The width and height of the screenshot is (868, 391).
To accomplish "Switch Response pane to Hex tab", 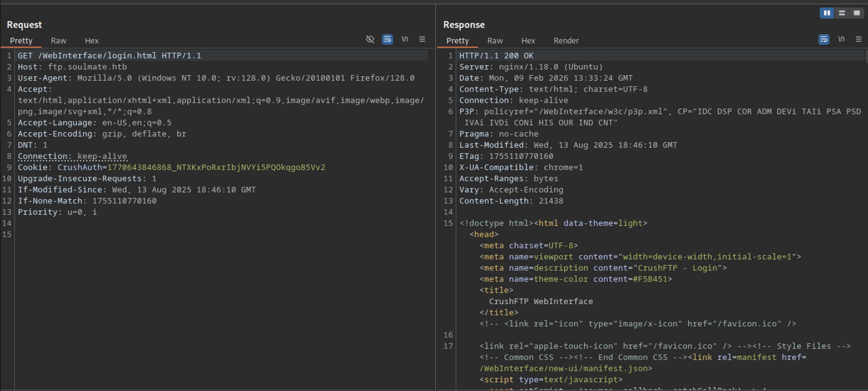I will (x=528, y=41).
